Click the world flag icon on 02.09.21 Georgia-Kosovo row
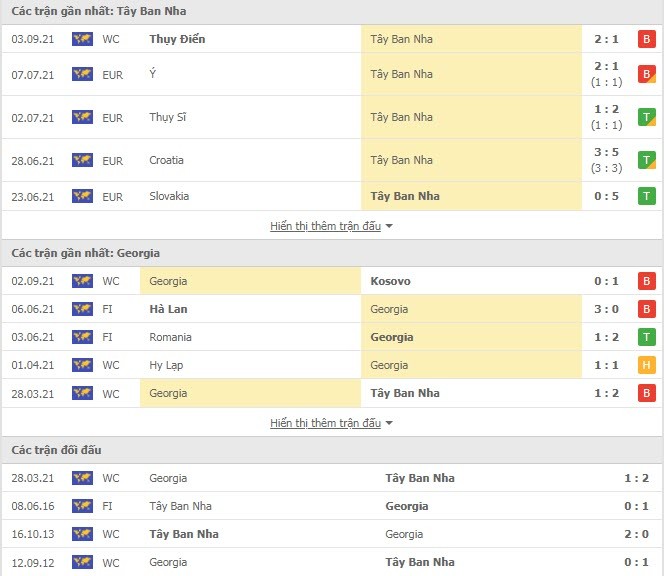The width and height of the screenshot is (664, 576). [x=82, y=281]
